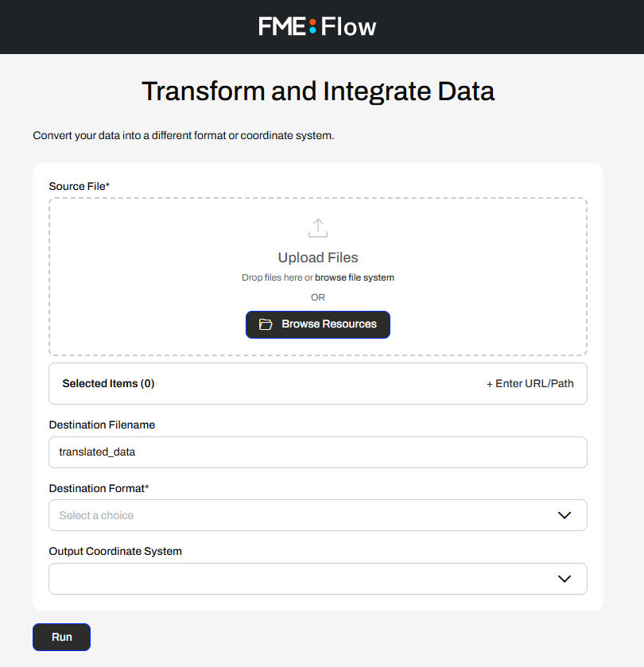
Task: Expand the Output Coordinate System combo box
Action: coord(302,579)
